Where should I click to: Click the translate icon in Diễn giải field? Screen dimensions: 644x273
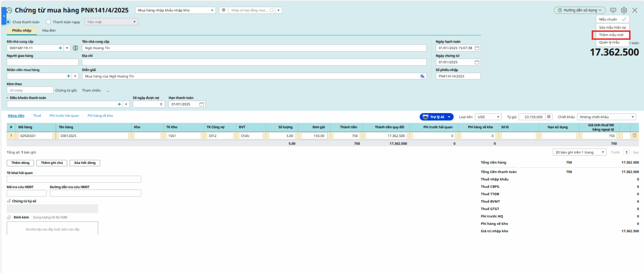point(422,76)
